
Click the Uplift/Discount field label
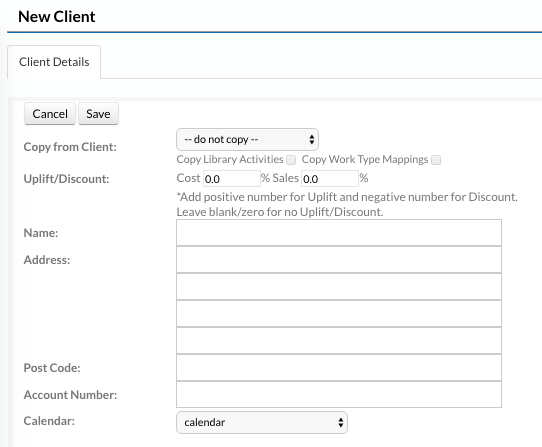pyautogui.click(x=66, y=179)
